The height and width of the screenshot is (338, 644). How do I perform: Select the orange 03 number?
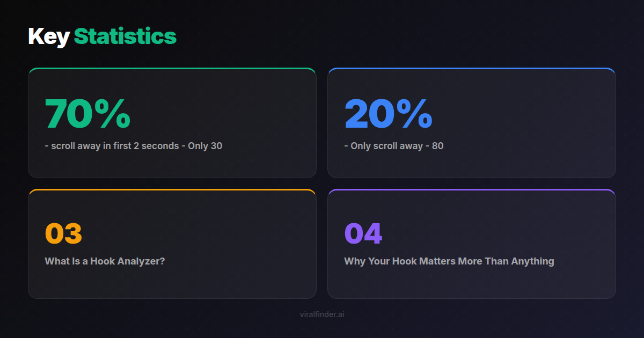click(63, 233)
